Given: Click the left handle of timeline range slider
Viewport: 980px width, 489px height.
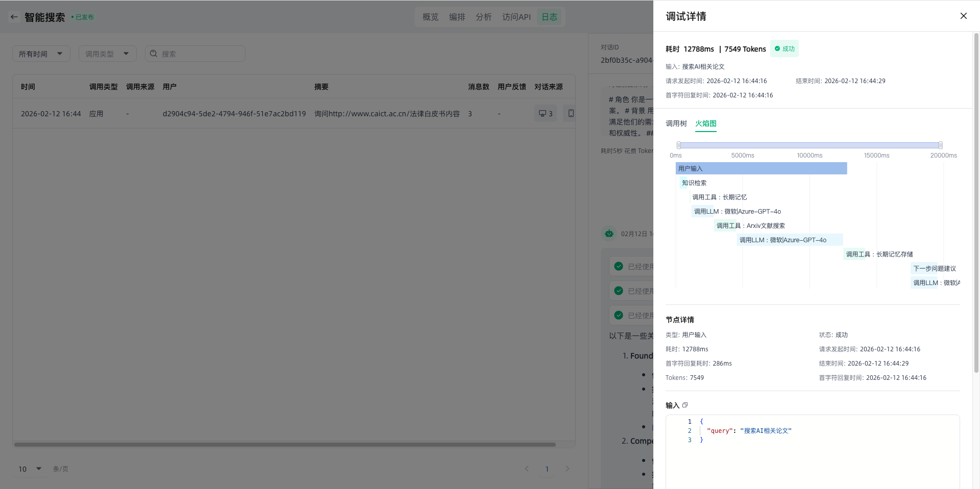Looking at the screenshot, I should [679, 145].
